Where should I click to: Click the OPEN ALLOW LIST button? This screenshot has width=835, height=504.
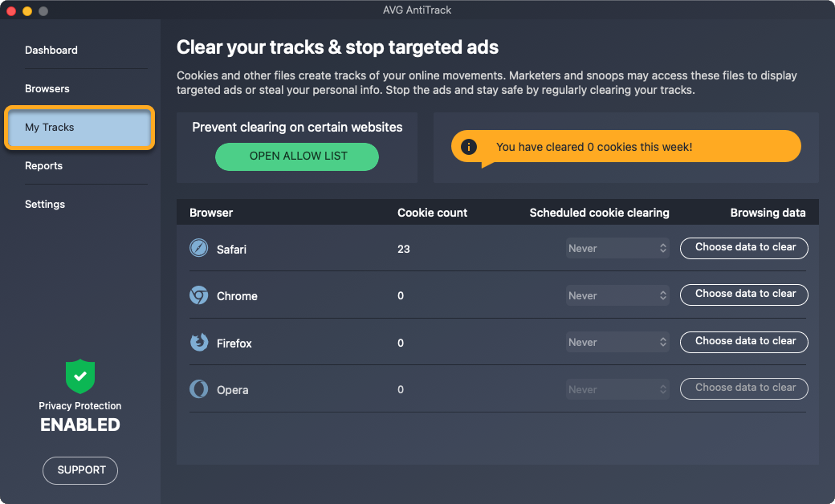[298, 156]
